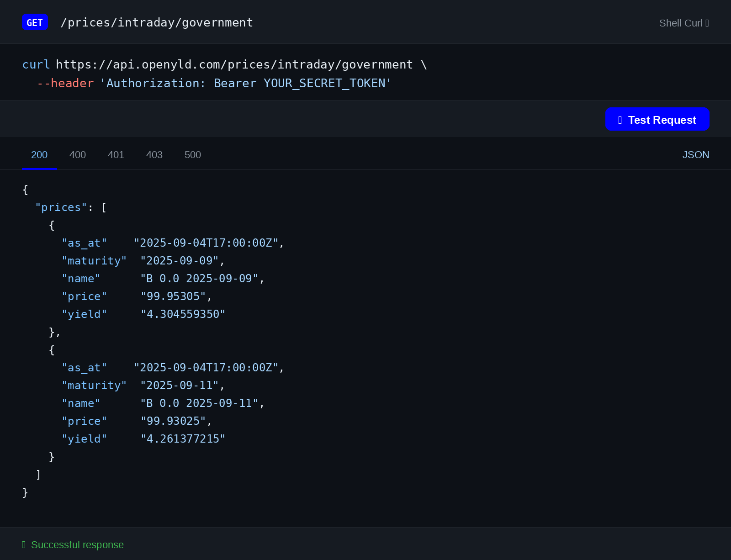Select the active 200 response tab
This screenshot has height=560, width=731.
pos(39,155)
